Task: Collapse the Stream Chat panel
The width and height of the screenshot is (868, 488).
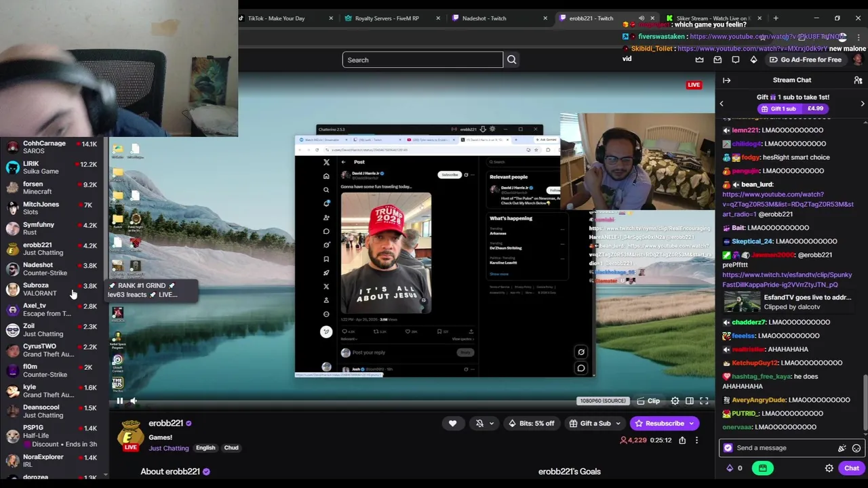Action: tap(726, 80)
